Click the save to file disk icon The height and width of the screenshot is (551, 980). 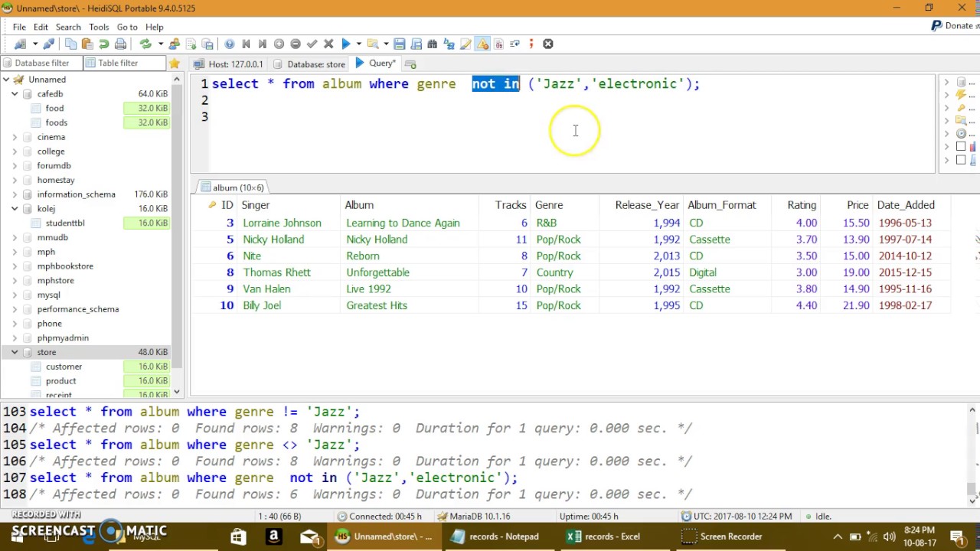tap(400, 44)
